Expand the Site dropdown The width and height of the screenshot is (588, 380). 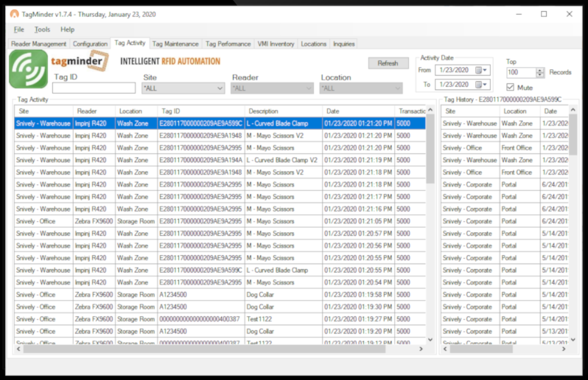coord(220,88)
